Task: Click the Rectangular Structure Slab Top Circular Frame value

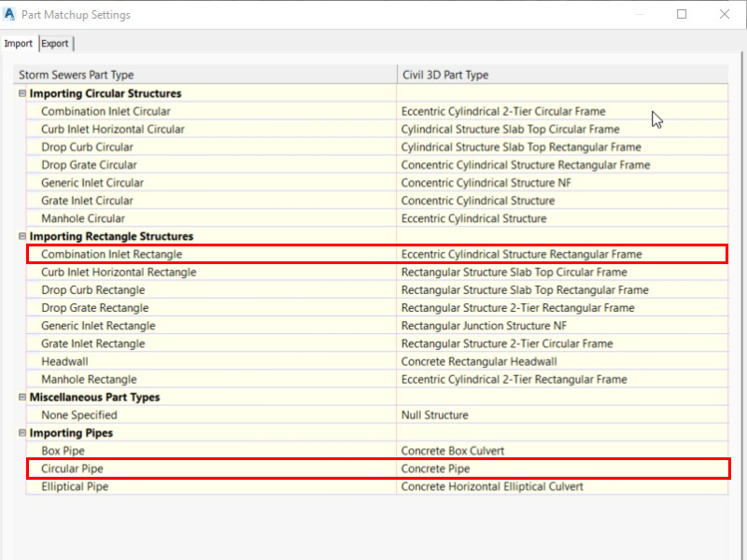Action: 514,272
